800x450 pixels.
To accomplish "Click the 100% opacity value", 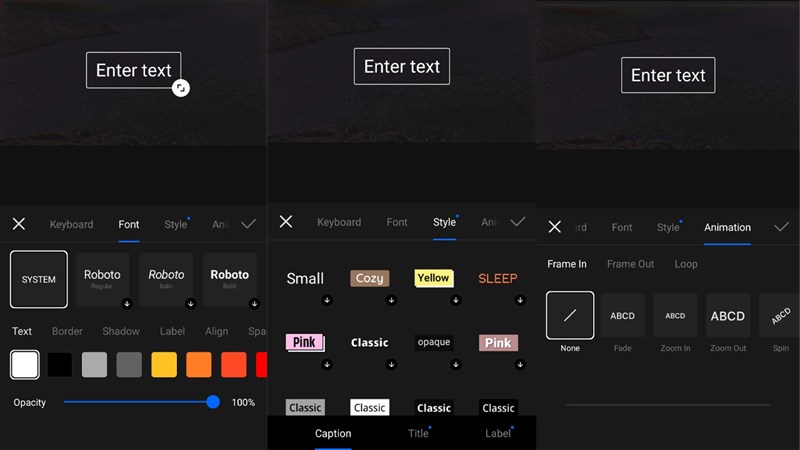I will 243,403.
